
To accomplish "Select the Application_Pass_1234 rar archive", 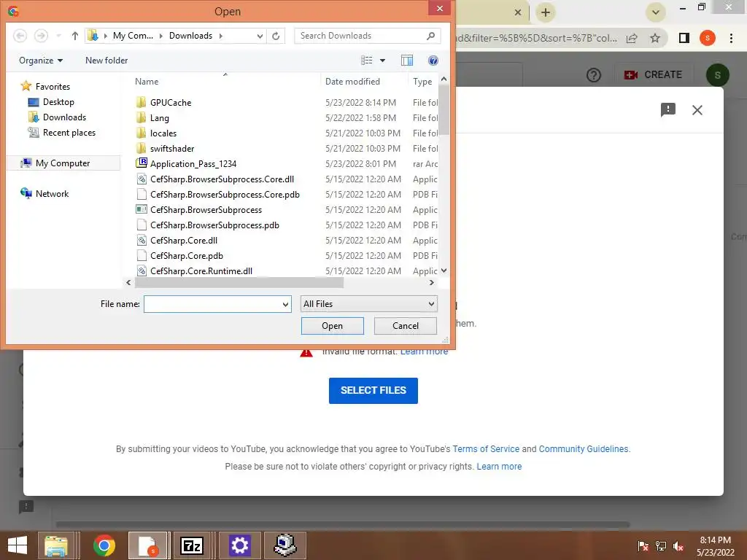I will tap(193, 164).
